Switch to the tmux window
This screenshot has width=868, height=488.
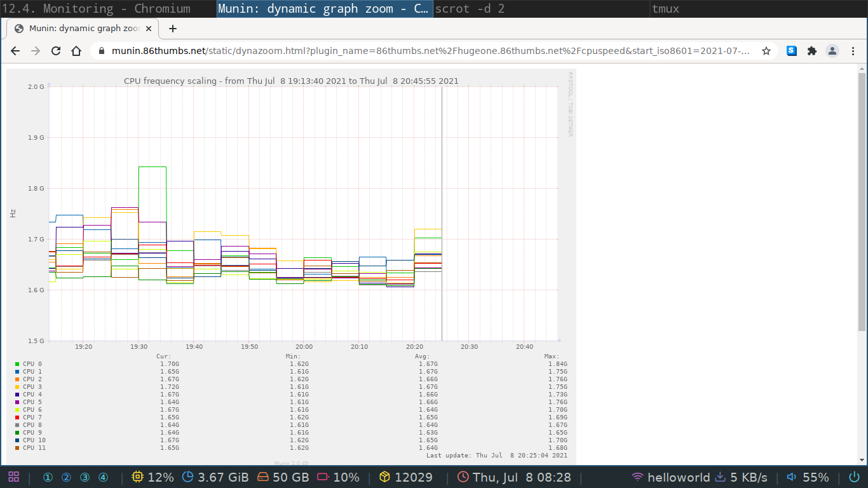point(759,9)
